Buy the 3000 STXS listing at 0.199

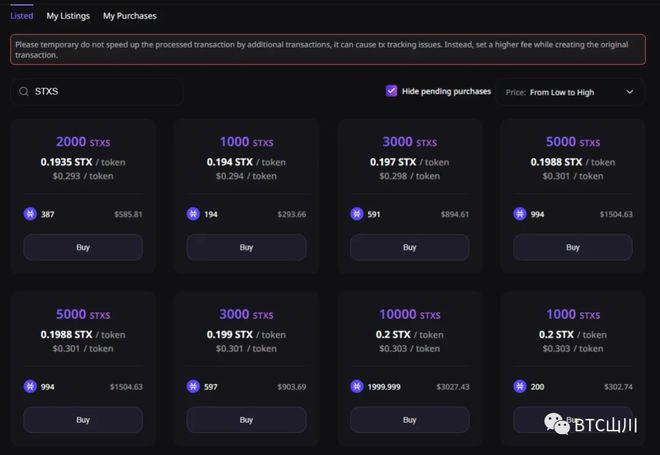click(246, 420)
